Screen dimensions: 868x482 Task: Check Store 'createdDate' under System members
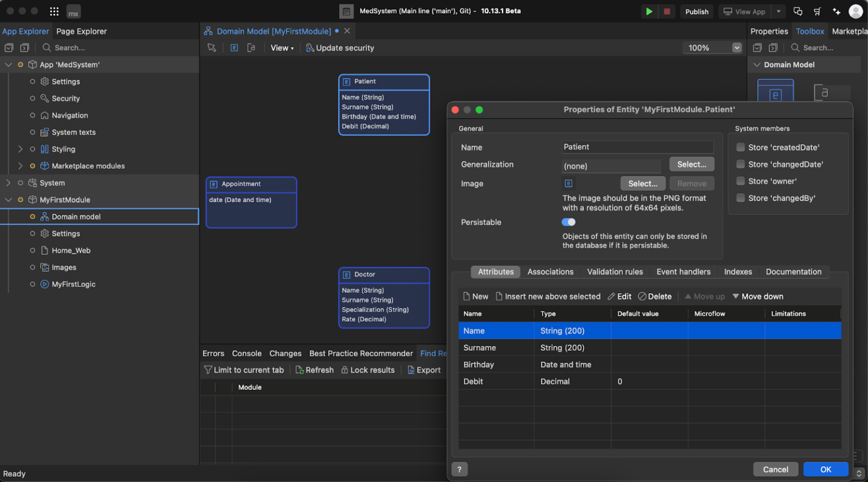740,147
